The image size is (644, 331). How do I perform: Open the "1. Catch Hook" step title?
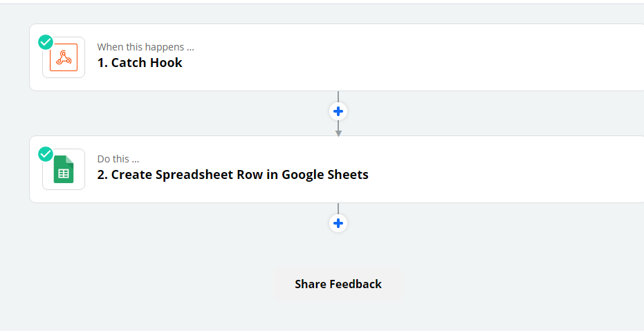pyautogui.click(x=140, y=63)
